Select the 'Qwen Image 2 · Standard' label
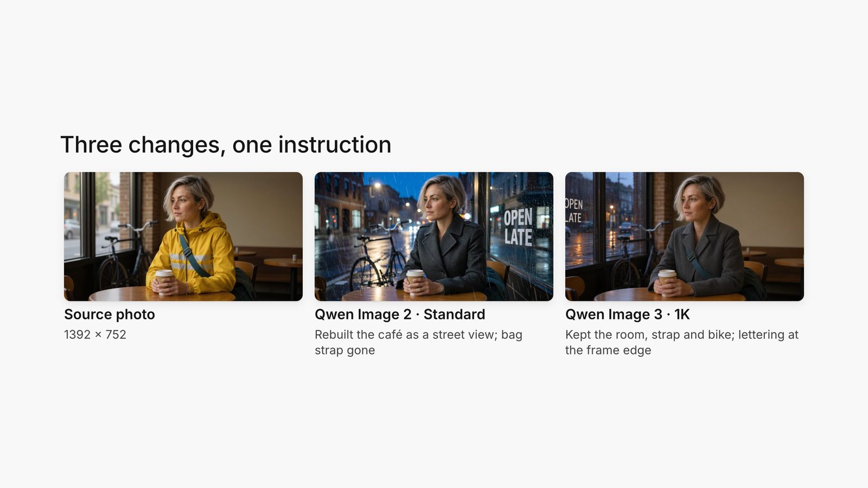Image resolution: width=868 pixels, height=488 pixels. [400, 314]
